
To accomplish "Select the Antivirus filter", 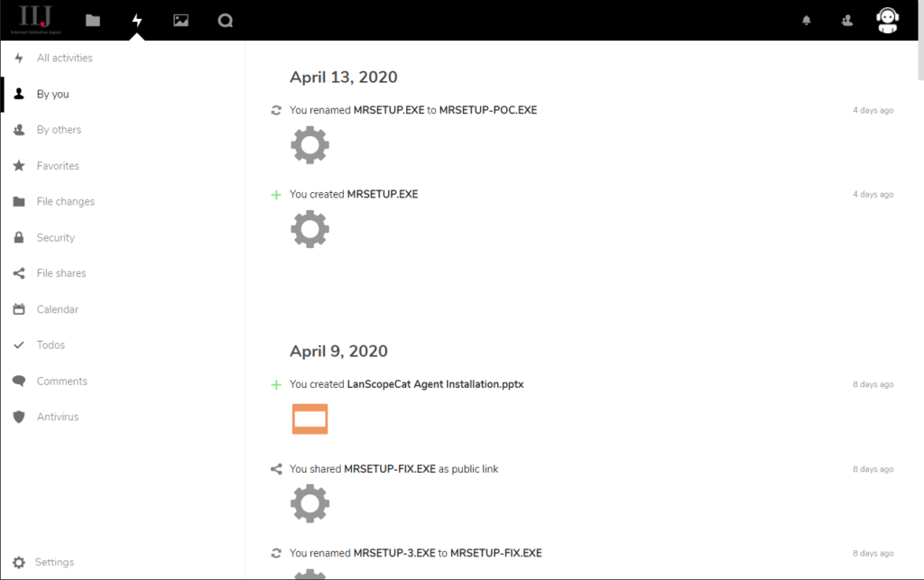I will click(58, 417).
